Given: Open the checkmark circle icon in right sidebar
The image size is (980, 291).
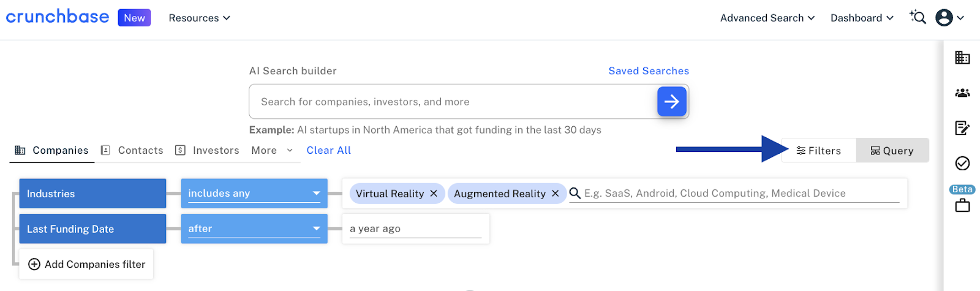Looking at the screenshot, I should click(x=962, y=163).
